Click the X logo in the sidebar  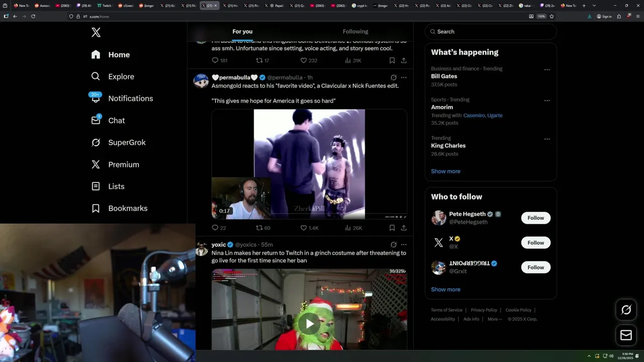[x=96, y=33]
